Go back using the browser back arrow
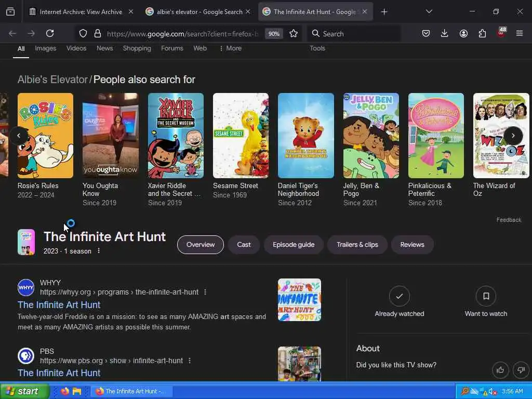The height and width of the screenshot is (399, 532). (x=12, y=33)
